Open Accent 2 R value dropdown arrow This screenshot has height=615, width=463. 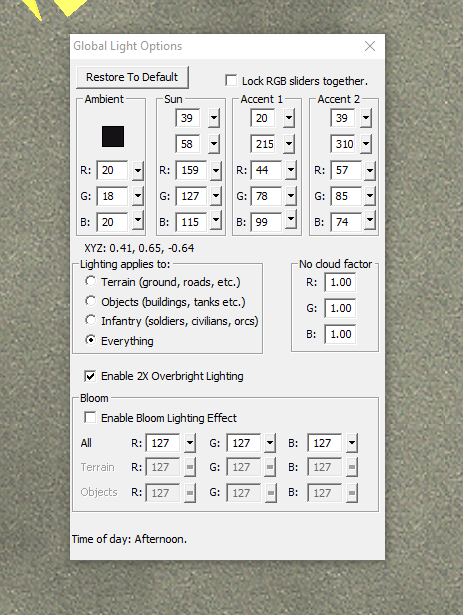click(370, 171)
